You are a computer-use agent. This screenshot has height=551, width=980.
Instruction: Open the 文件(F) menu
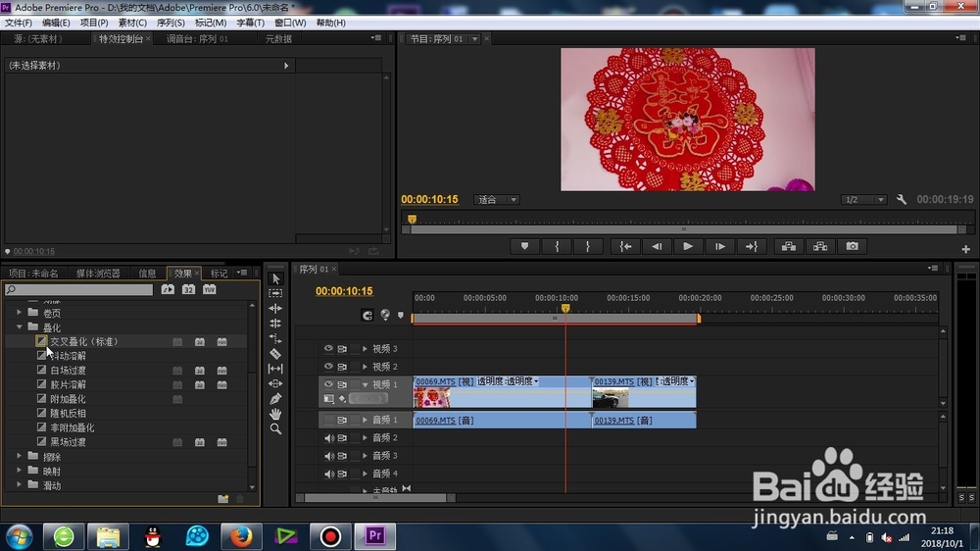pos(18,23)
